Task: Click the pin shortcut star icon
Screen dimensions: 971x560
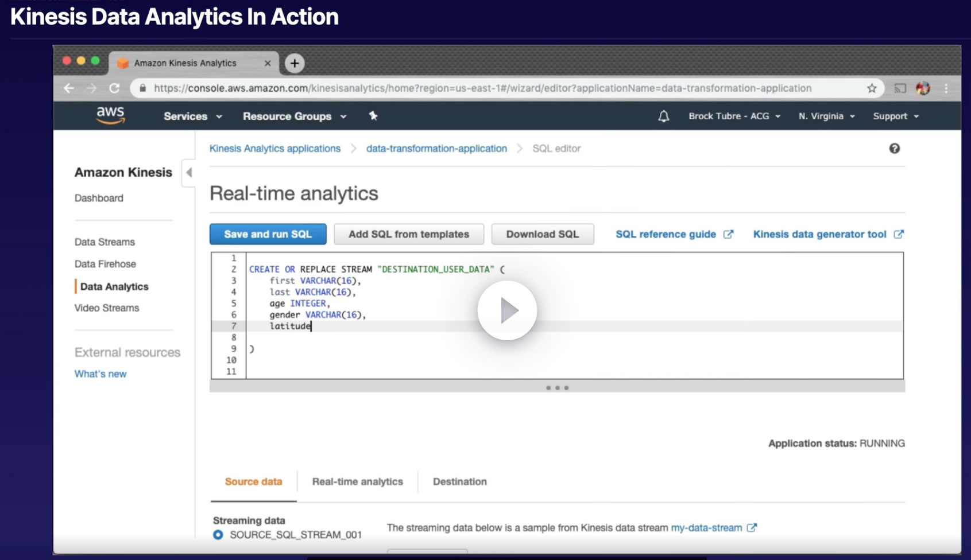Action: click(373, 116)
